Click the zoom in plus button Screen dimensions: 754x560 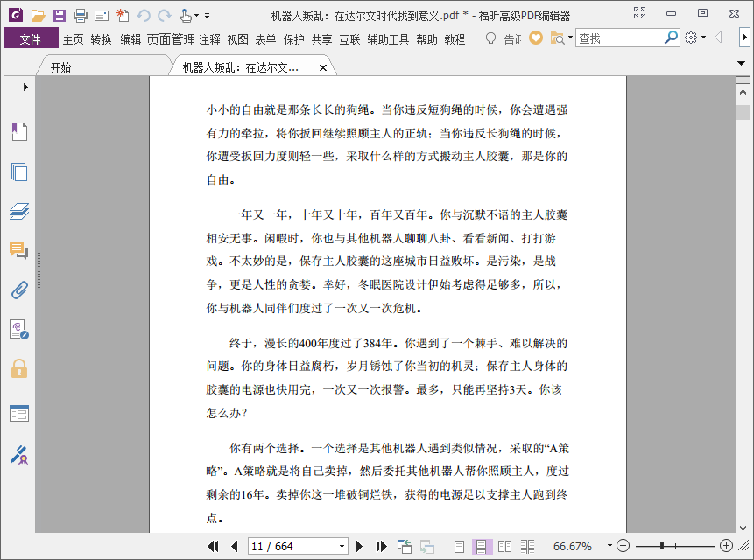(726, 546)
